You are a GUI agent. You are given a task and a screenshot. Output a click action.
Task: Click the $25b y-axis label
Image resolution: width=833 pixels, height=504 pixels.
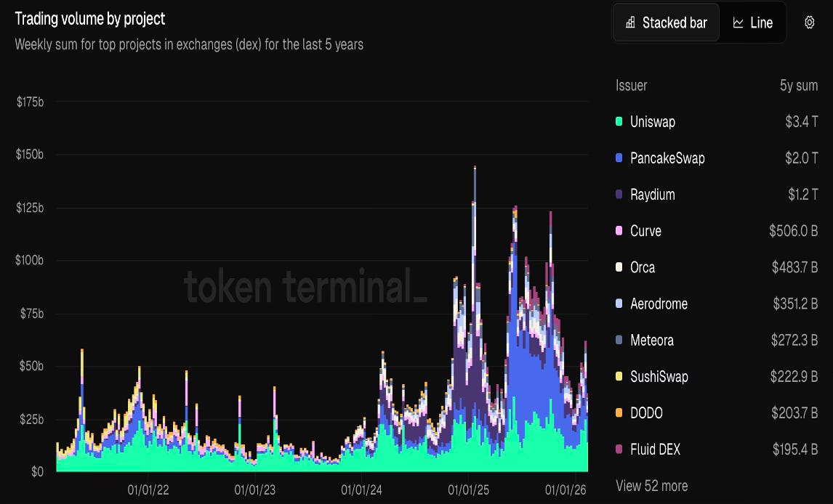click(x=32, y=419)
